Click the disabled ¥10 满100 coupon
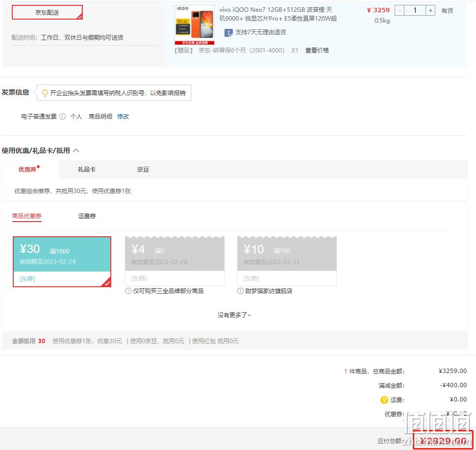476x450 pixels. pos(287,261)
